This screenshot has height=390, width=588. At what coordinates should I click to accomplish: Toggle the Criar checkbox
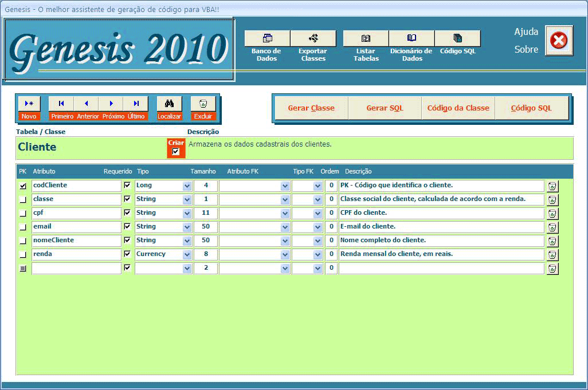175,151
